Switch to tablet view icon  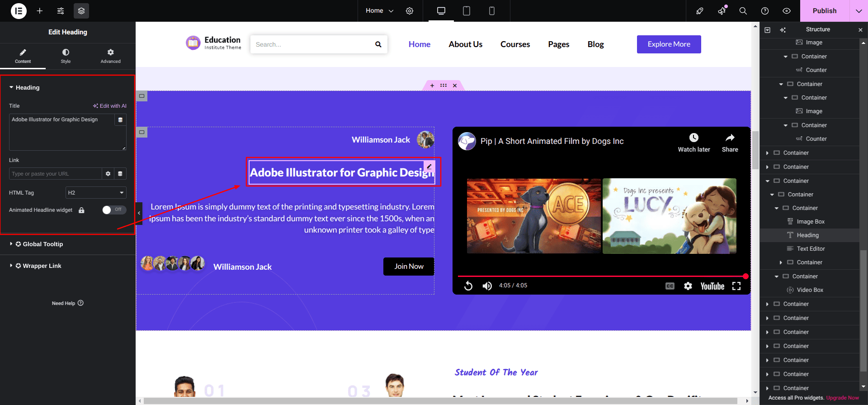[x=467, y=11]
